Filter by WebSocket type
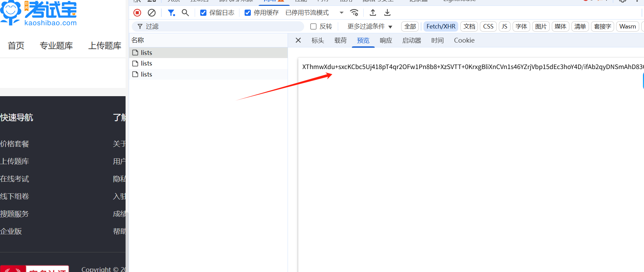Viewport: 644px width, 272px height. [x=602, y=26]
